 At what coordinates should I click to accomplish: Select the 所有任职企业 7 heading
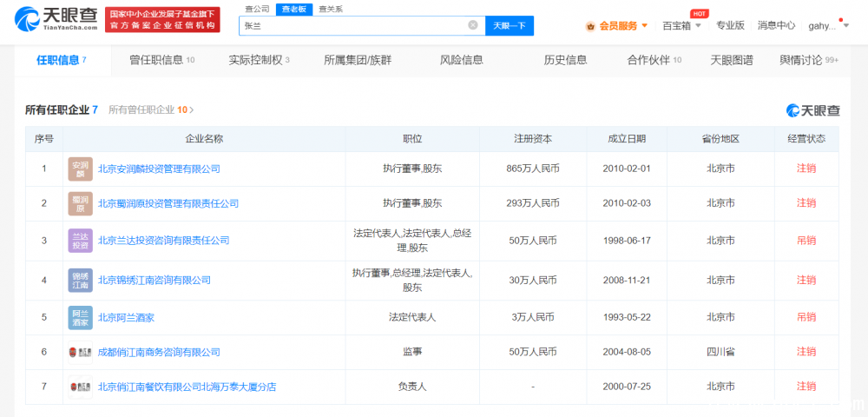pos(62,109)
